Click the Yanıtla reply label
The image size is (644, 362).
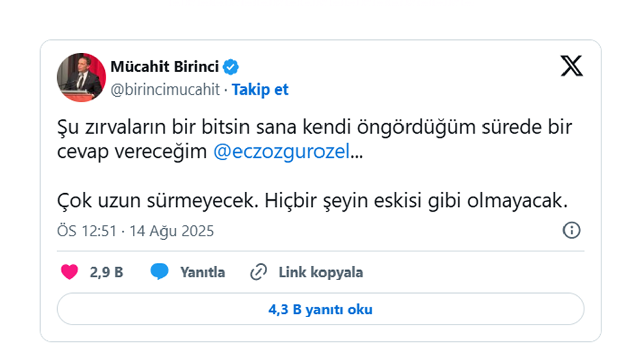[203, 273]
